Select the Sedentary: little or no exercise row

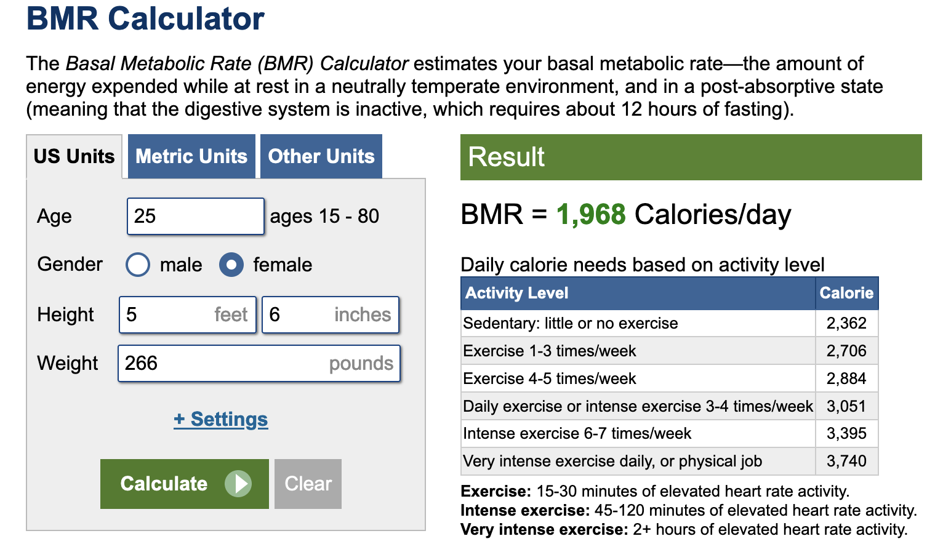[x=670, y=323]
